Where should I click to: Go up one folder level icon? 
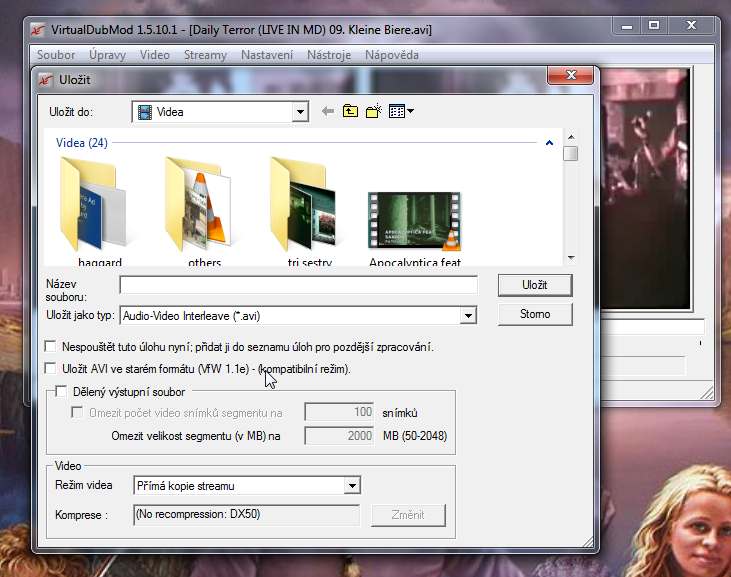(x=350, y=111)
